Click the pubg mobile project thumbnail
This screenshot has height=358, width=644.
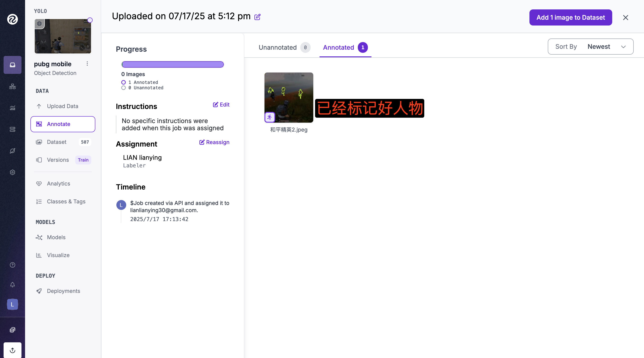pyautogui.click(x=63, y=36)
